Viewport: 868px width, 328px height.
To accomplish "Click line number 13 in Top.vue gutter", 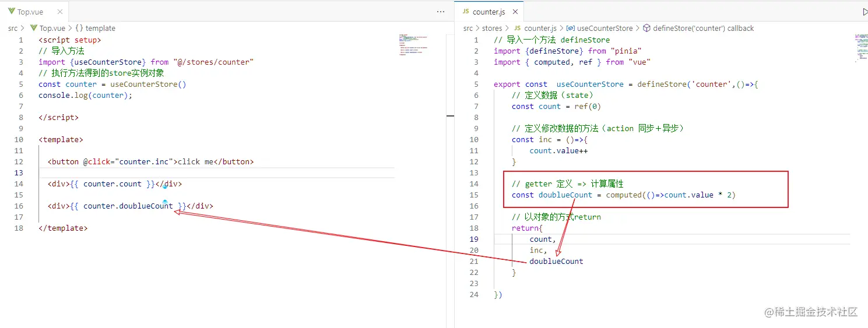I will (x=19, y=173).
